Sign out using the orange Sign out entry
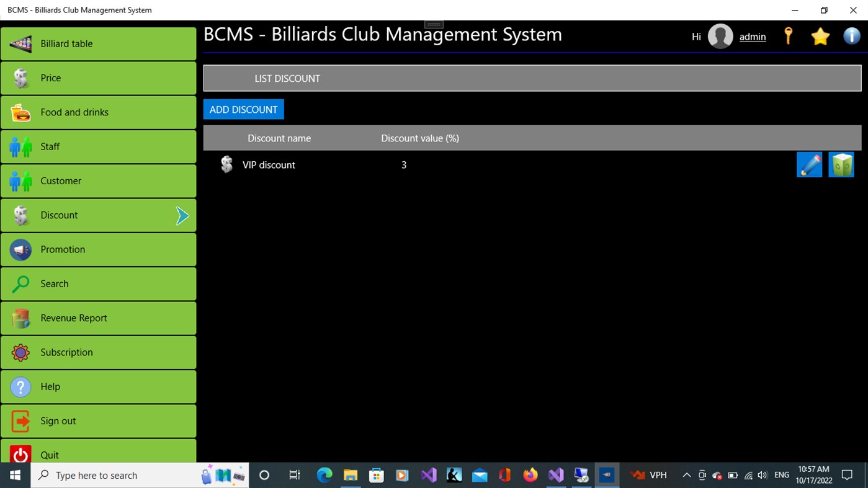Screen dimensions: 868x488 [x=58, y=420]
